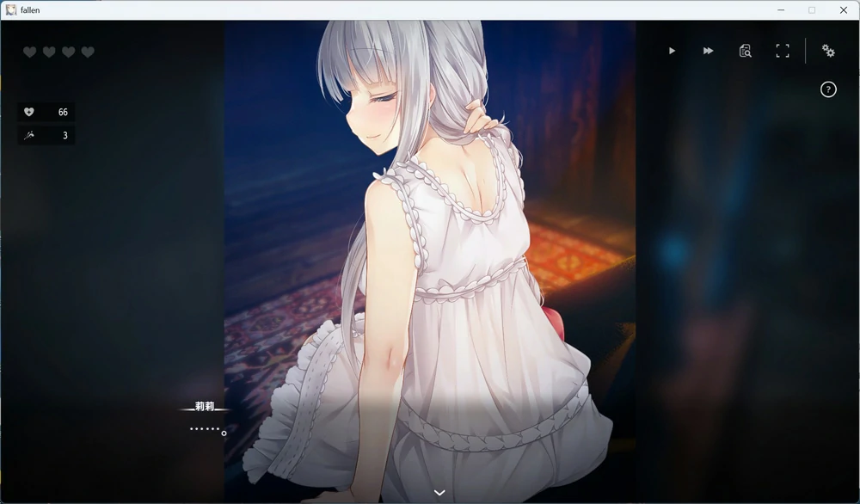Click the fallen app icon in titlebar
The height and width of the screenshot is (504, 860).
pyautogui.click(x=10, y=9)
